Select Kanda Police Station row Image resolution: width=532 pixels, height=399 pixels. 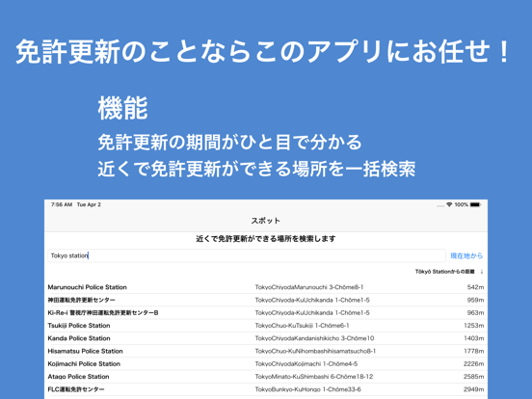[266, 338]
